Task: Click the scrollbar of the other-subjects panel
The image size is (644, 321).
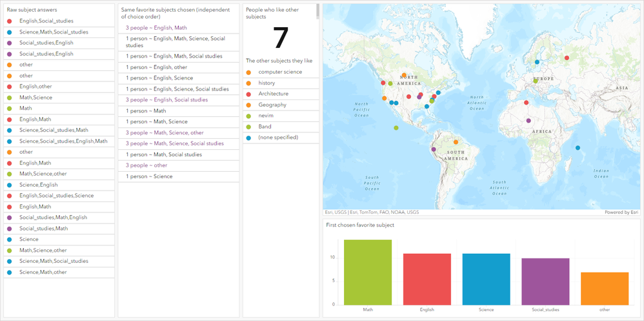Action: [x=317, y=12]
